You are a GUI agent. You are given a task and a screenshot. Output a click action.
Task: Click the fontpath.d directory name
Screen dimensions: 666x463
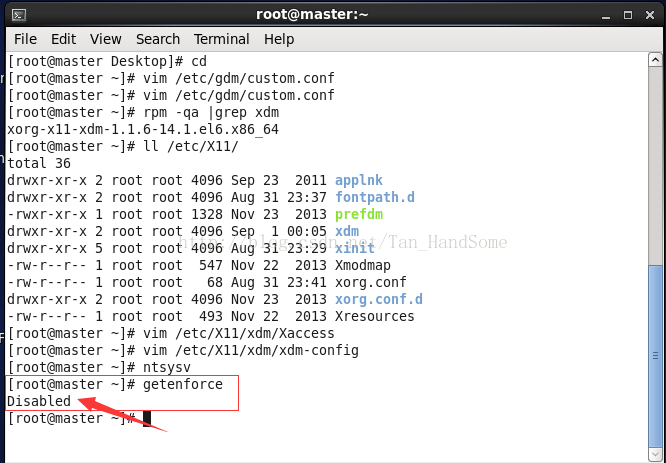(375, 198)
